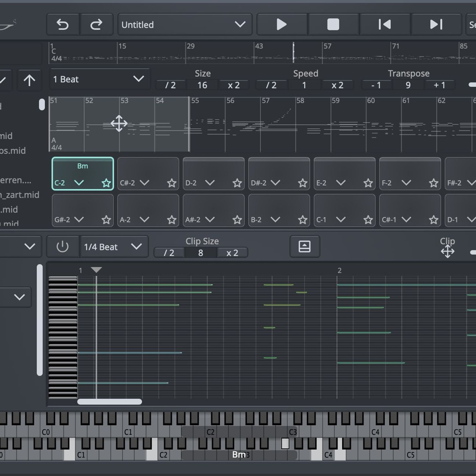Click the skip-to-end transport icon

coord(436,24)
